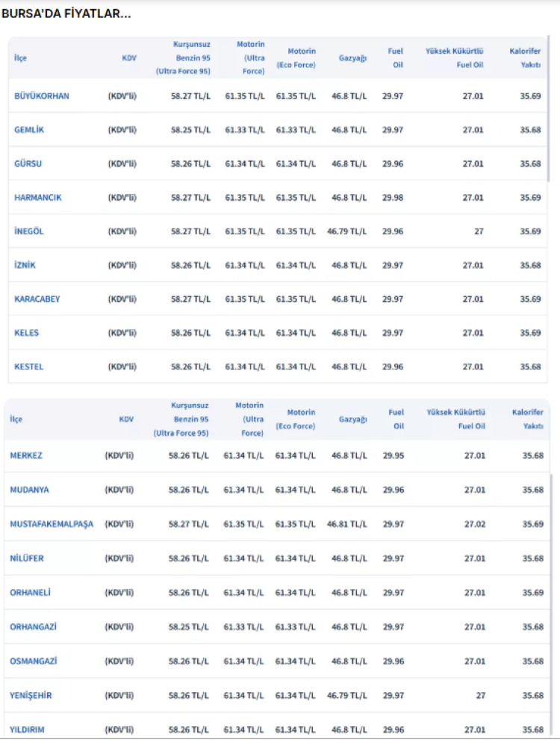Open the BÜYÜKORHAN district link
This screenshot has height=745, width=560.
(x=42, y=96)
